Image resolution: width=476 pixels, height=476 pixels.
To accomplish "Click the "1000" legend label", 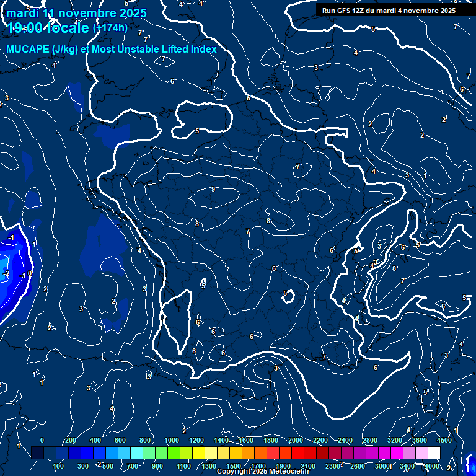I will coord(172,440).
